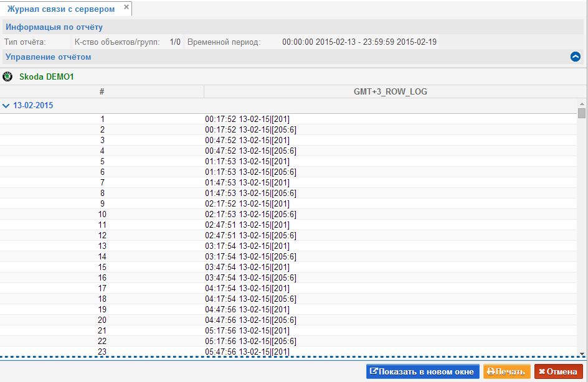This screenshot has width=588, height=382.
Task: Click the scrollbar up arrow
Action: (582, 103)
